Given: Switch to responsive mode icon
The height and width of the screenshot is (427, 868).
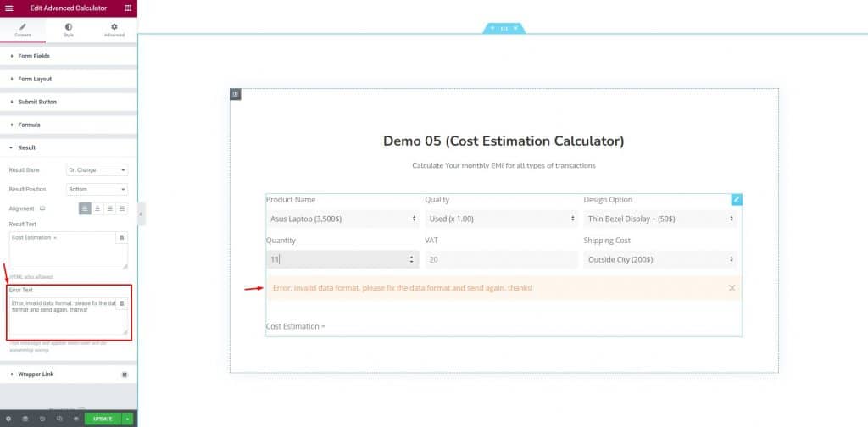Looking at the screenshot, I should [x=59, y=419].
